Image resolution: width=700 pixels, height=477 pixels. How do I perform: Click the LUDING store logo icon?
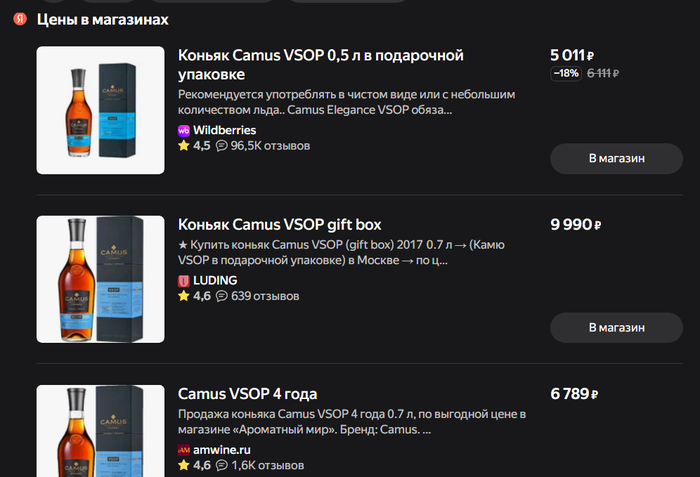point(184,280)
